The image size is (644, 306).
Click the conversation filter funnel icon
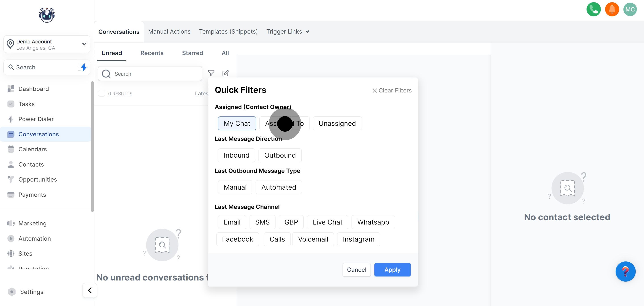[211, 73]
